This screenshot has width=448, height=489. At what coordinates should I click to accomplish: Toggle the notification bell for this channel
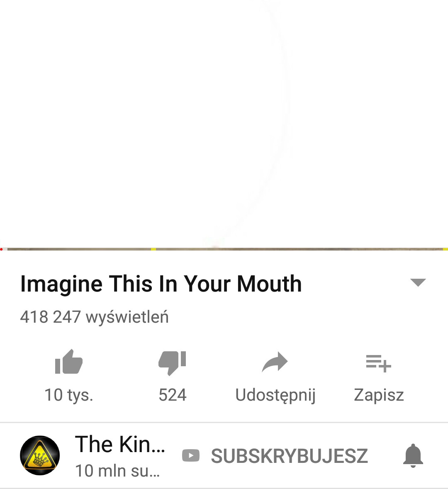[413, 456]
